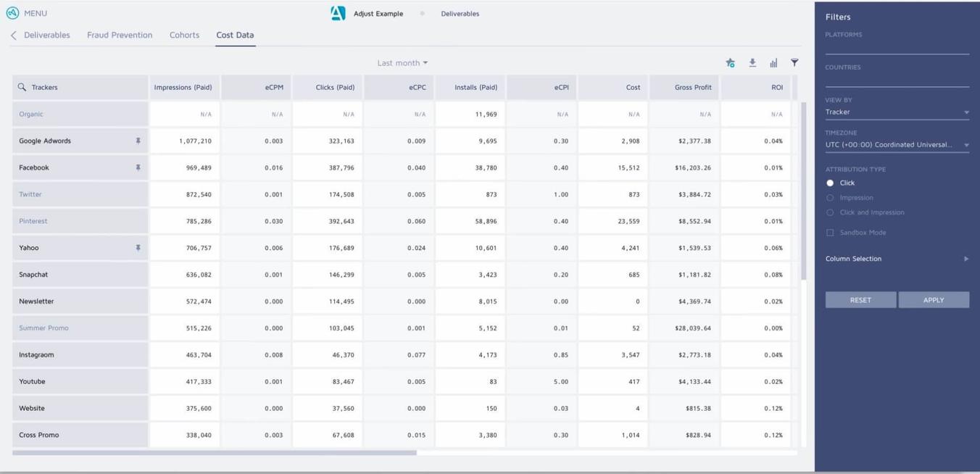980x474 pixels.
Task: Open the Last month date range dropdown
Action: coord(402,63)
